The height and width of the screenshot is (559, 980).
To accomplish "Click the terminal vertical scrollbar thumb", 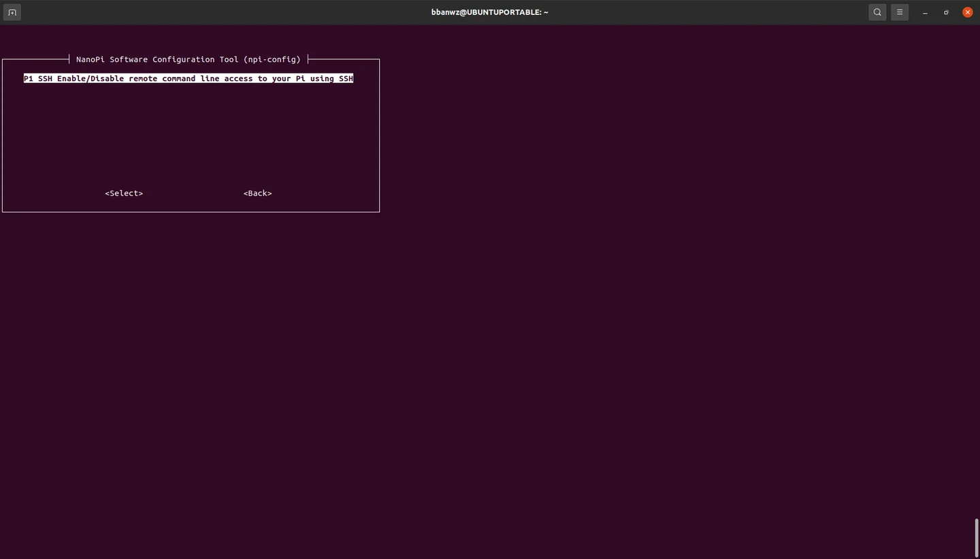I will pos(977,538).
